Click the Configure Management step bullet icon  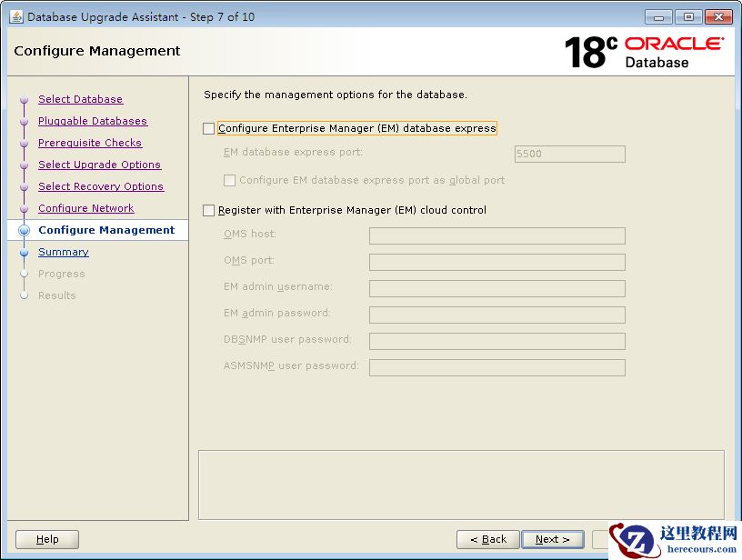tap(25, 230)
